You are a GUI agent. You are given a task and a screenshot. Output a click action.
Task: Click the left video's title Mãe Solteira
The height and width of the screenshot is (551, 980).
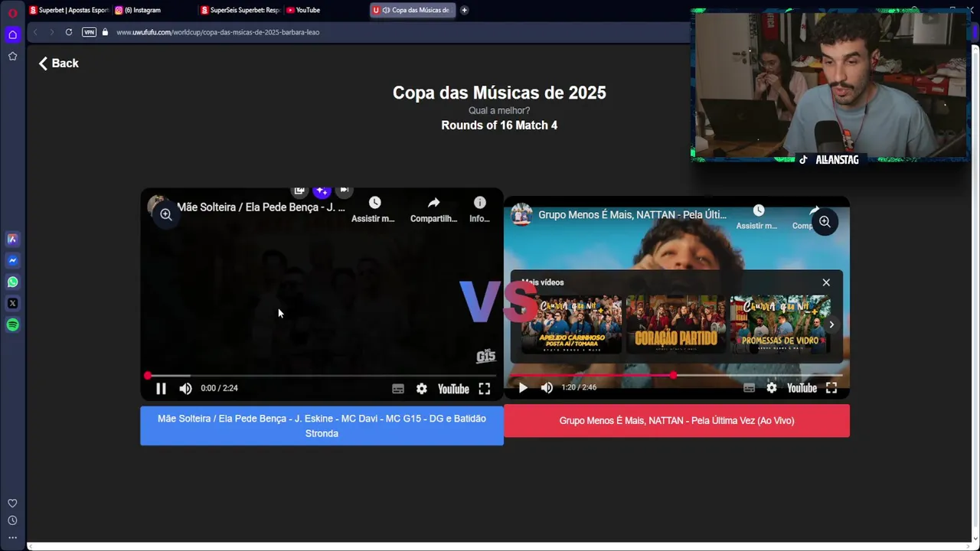point(261,207)
